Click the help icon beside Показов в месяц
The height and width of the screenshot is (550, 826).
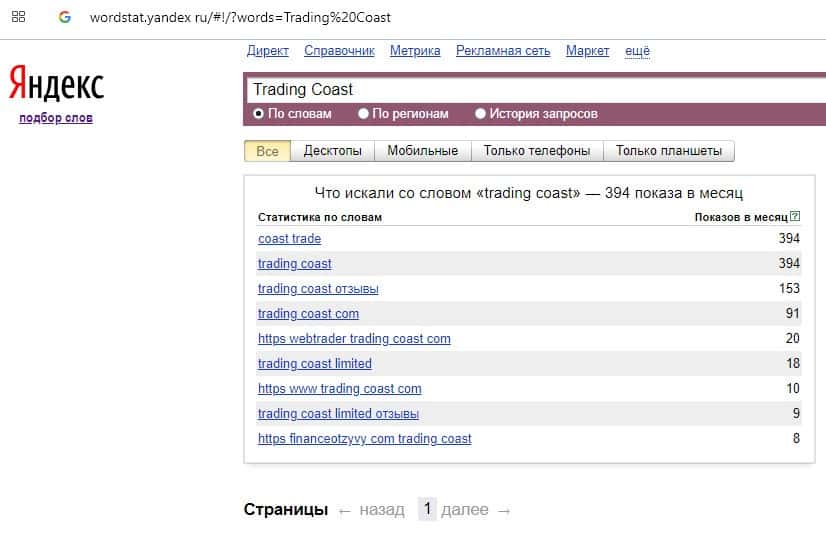pos(795,216)
